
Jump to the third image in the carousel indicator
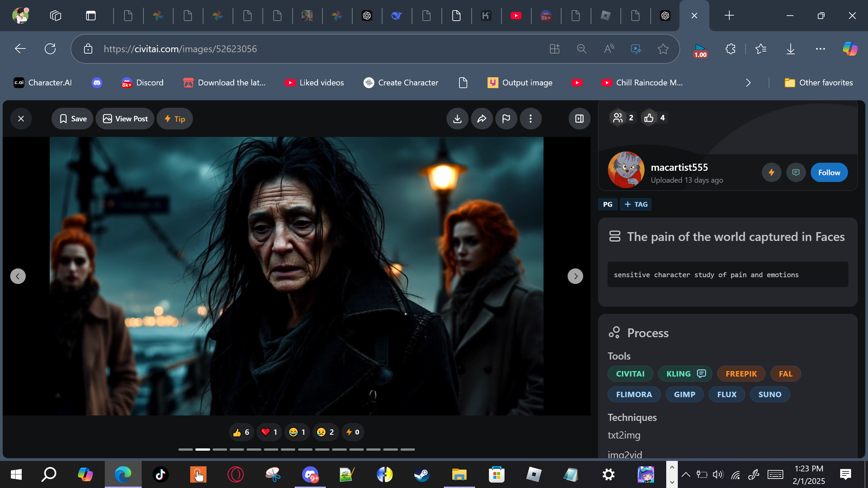[x=220, y=449]
